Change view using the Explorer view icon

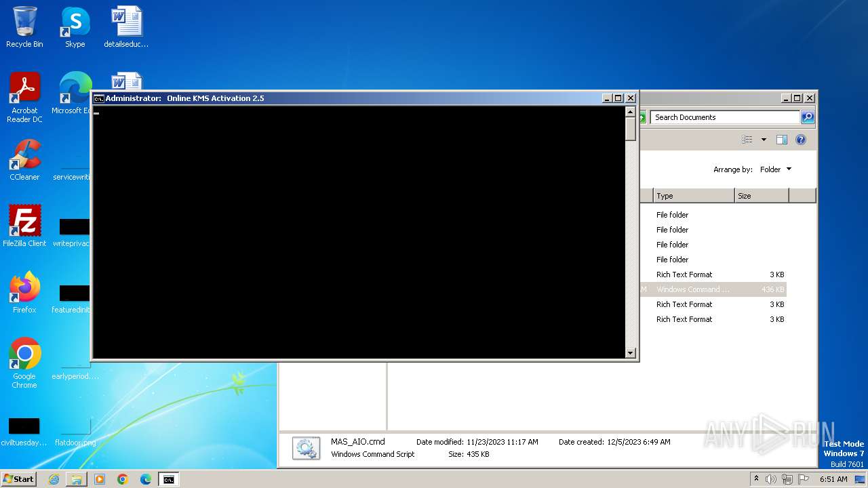[747, 140]
